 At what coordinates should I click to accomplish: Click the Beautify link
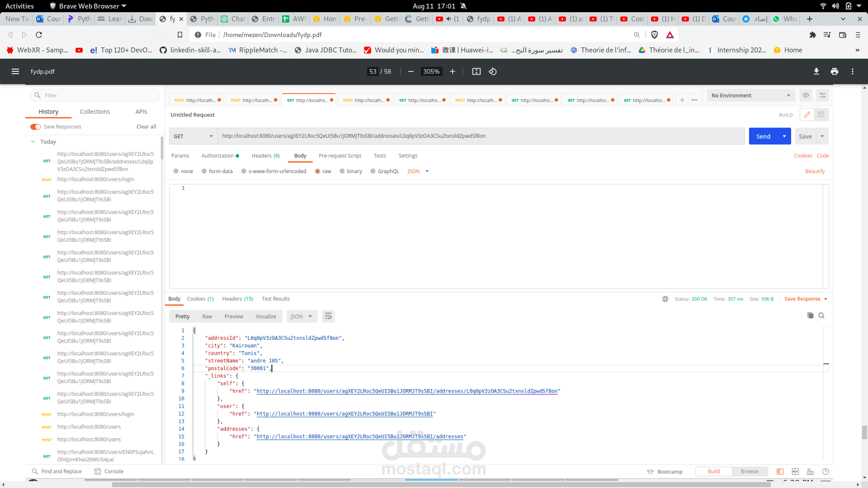coord(815,171)
